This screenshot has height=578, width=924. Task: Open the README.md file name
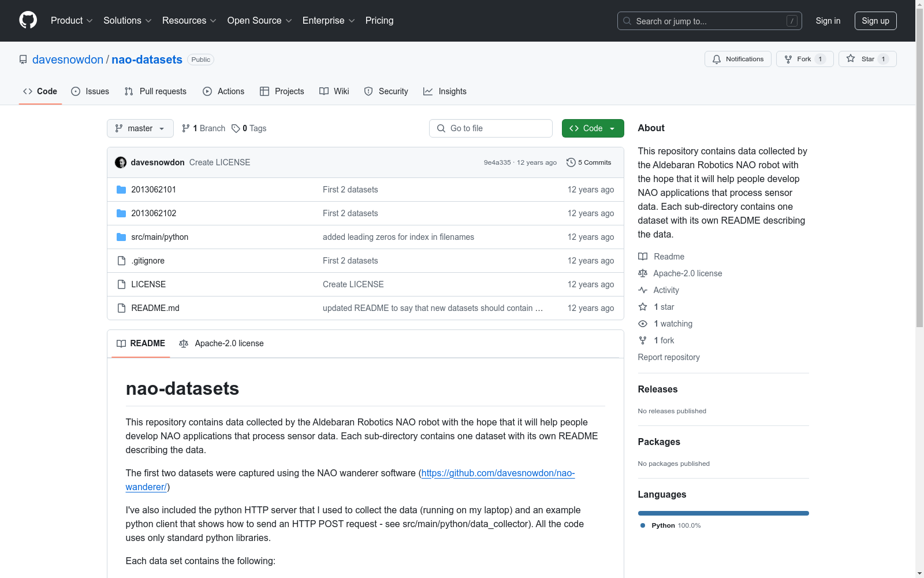tap(155, 308)
